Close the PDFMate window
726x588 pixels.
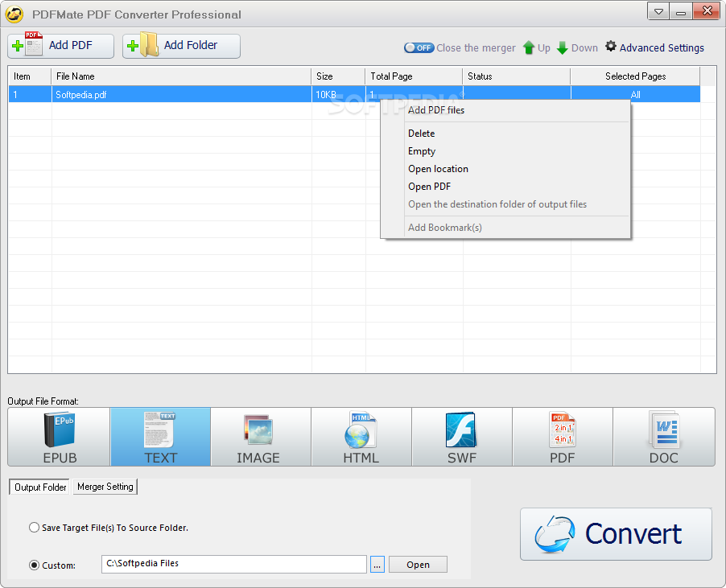coord(707,11)
